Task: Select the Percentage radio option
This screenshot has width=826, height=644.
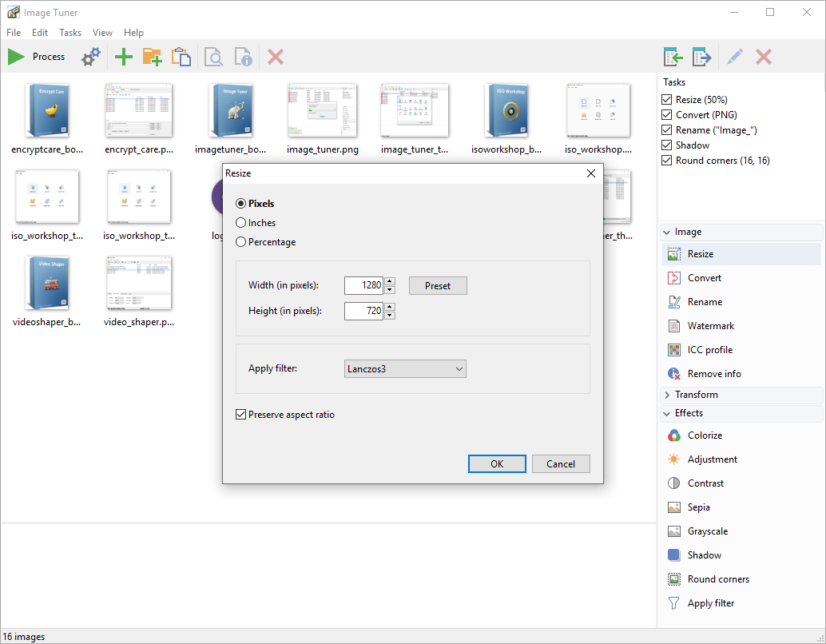Action: [x=240, y=242]
